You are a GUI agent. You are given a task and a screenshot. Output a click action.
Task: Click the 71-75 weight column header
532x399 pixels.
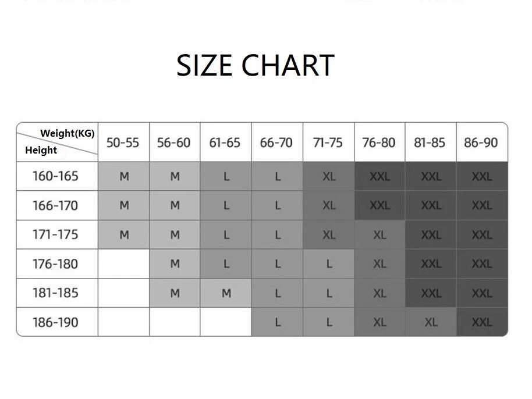328,142
